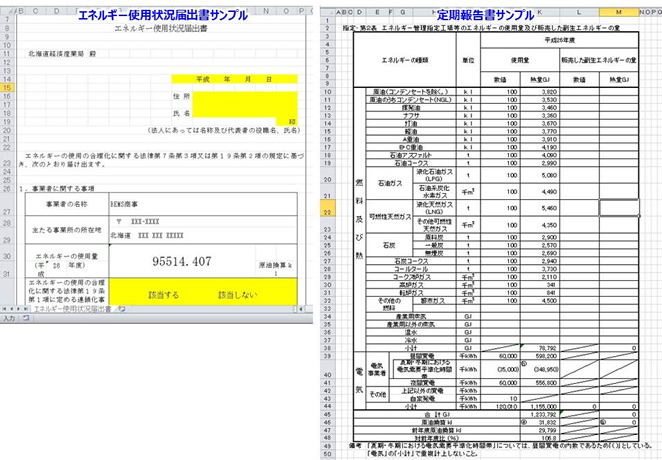
Task: Click the 販売した副生エネルギーの量 header
Action: tap(599, 60)
